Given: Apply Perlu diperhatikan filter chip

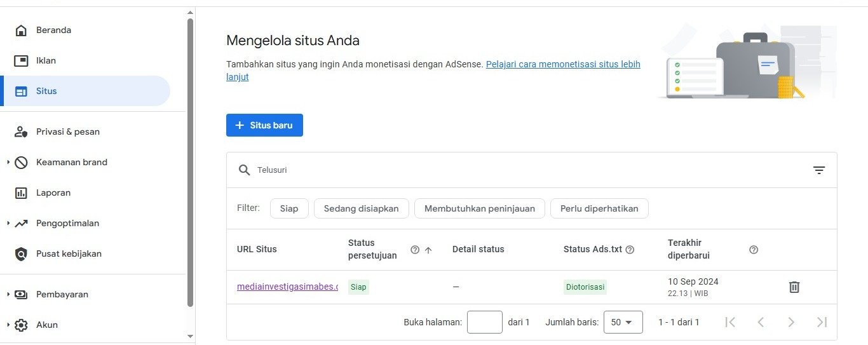Looking at the screenshot, I should pos(599,208).
